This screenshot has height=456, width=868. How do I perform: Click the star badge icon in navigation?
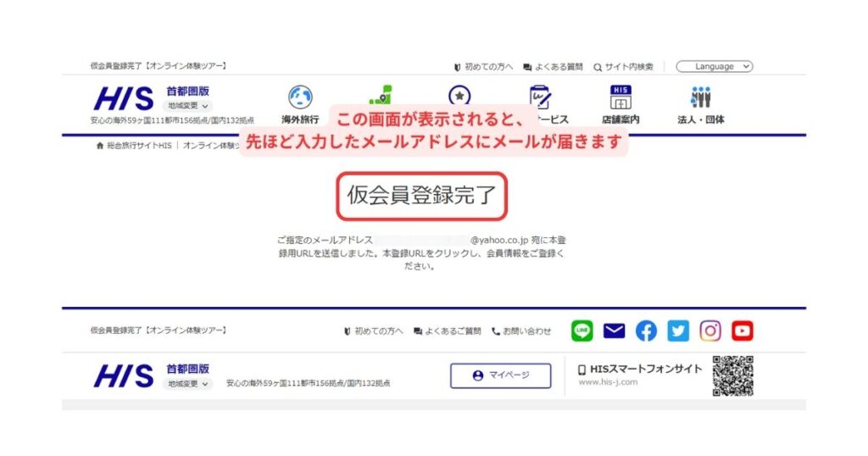(x=459, y=95)
